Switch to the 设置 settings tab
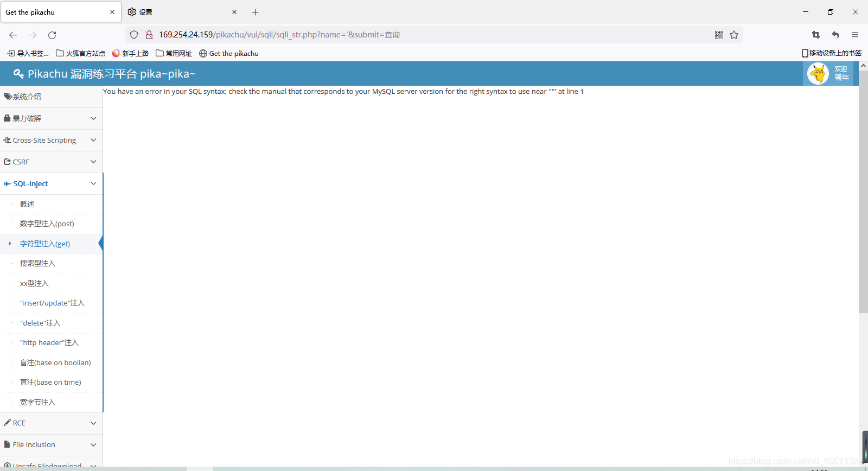 coord(182,12)
